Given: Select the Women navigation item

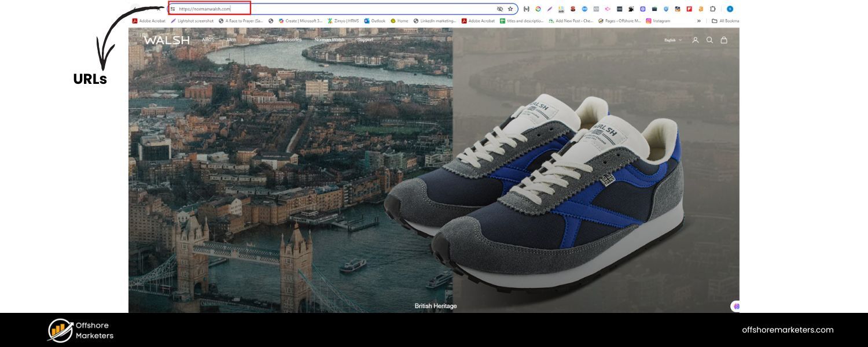Looking at the screenshot, I should [256, 40].
